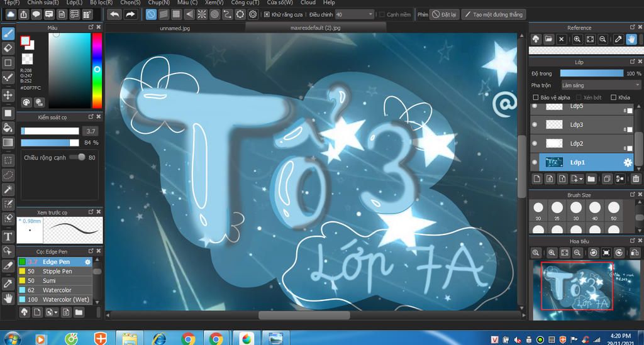The image size is (644, 345).
Task: Open the Pha trộn blend mode dropdown
Action: 601,85
